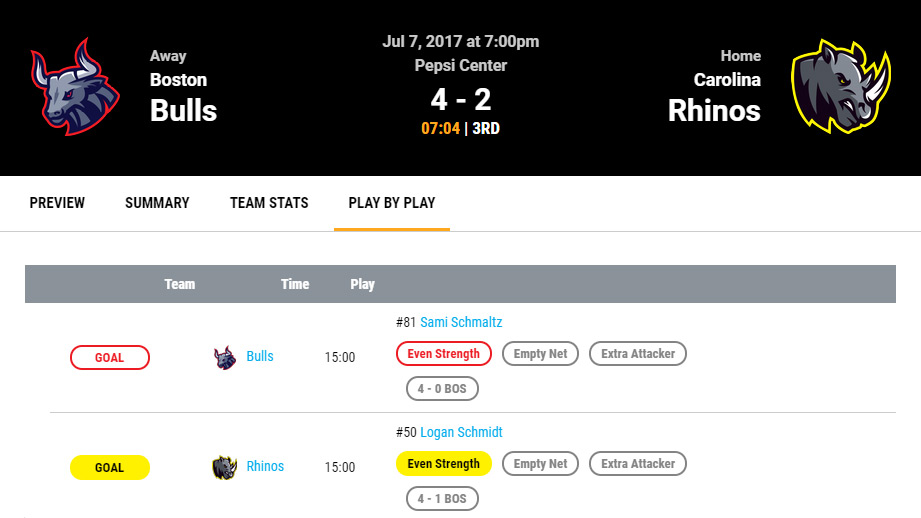Switch to the Summary tab
The image size is (921, 518).
157,203
